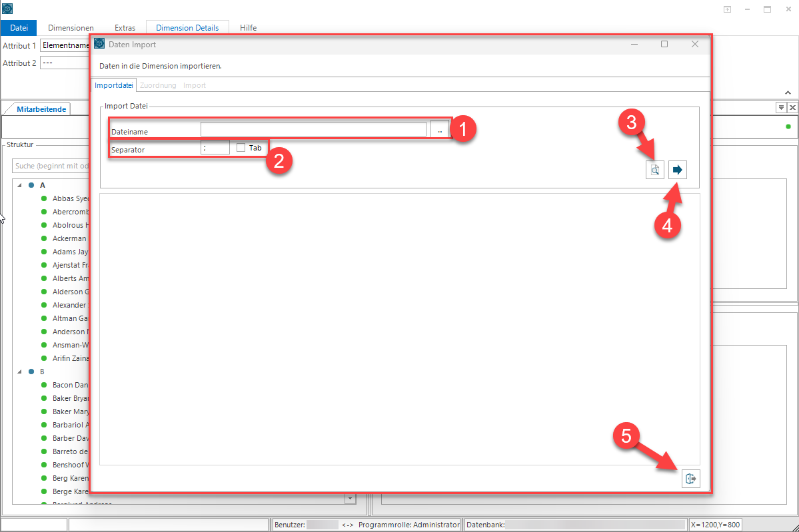Click the Suche search field
799x532 pixels.
[51, 166]
